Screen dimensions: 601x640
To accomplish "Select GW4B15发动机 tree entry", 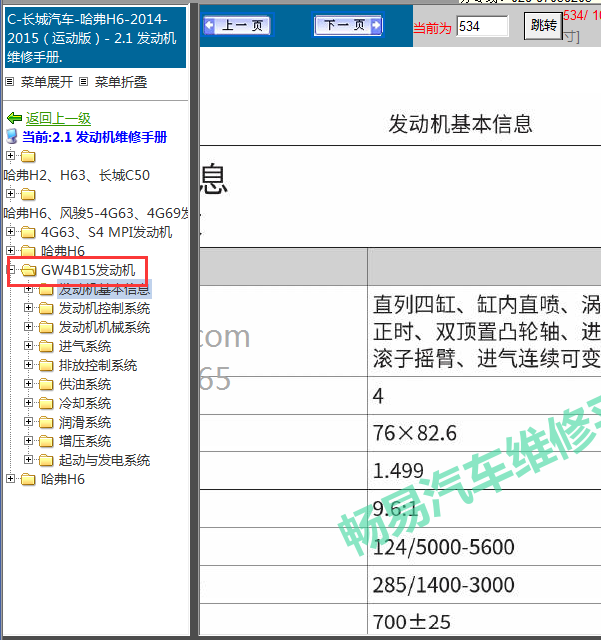I will [x=88, y=270].
